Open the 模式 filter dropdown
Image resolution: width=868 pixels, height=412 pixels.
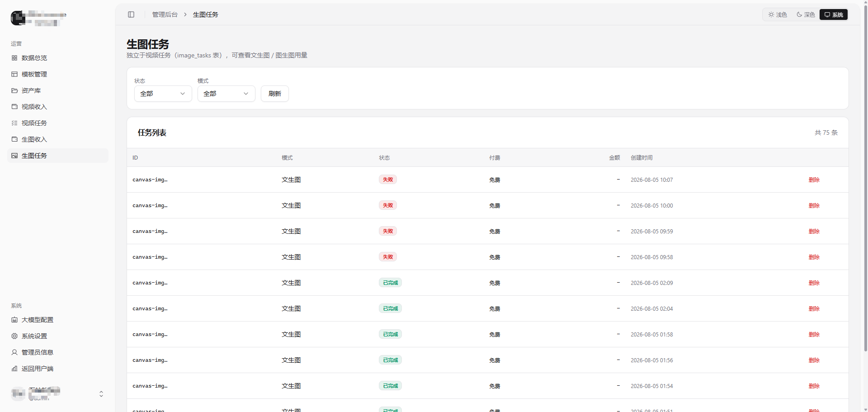(226, 94)
